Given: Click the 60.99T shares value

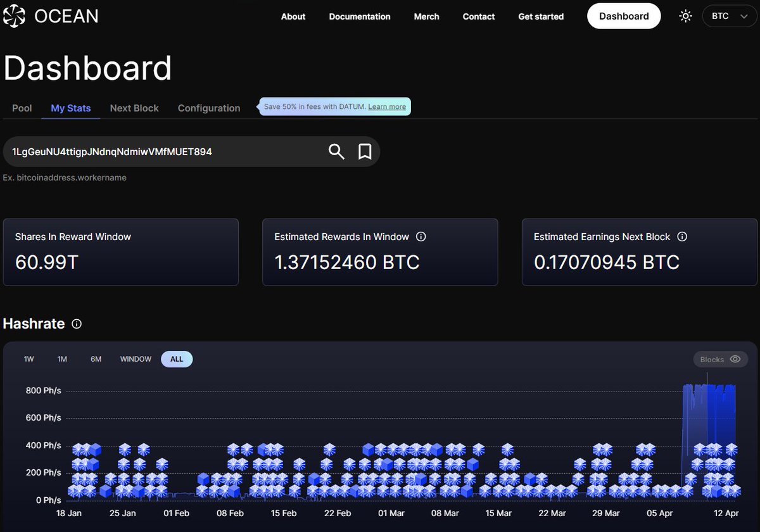Looking at the screenshot, I should click(46, 262).
